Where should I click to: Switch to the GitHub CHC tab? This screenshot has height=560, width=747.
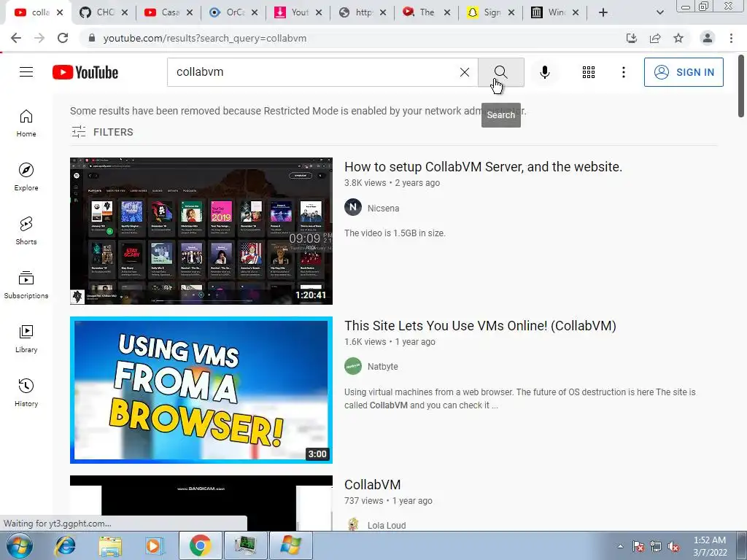tap(104, 12)
